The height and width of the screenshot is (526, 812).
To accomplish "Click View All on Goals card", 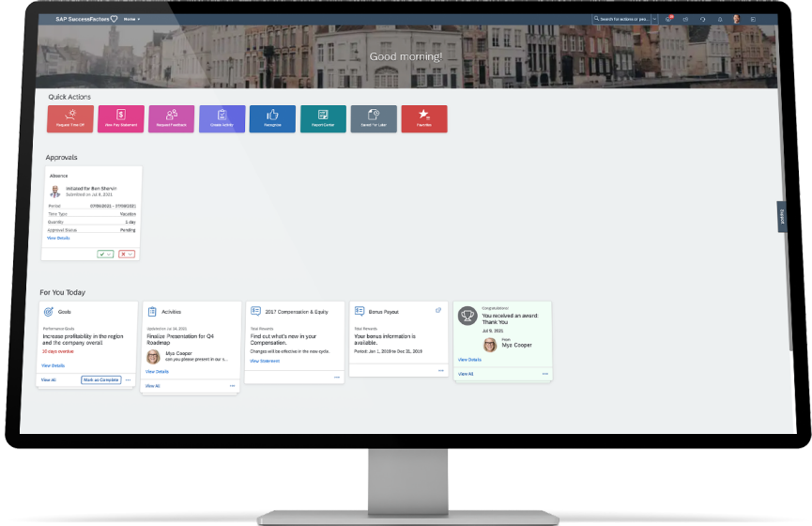I will 49,379.
